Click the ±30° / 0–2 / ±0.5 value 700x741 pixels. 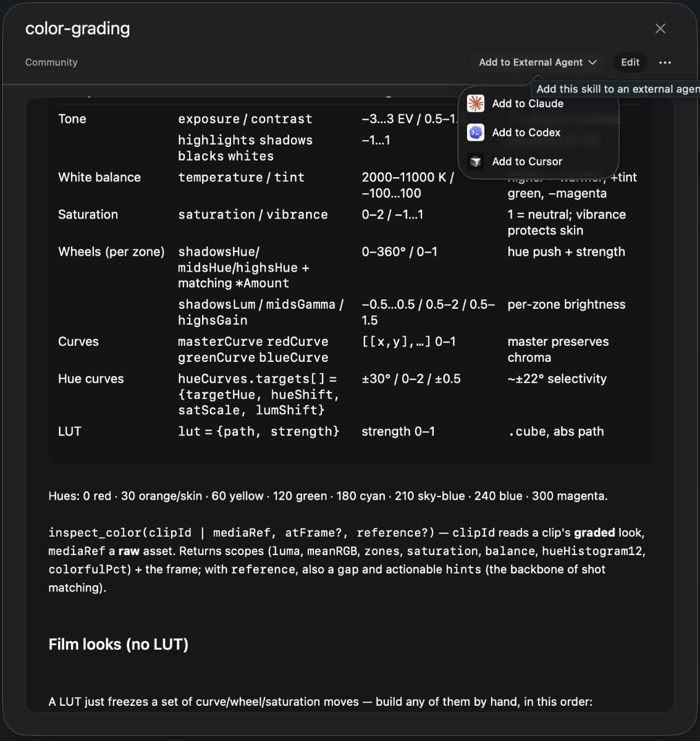(x=411, y=379)
